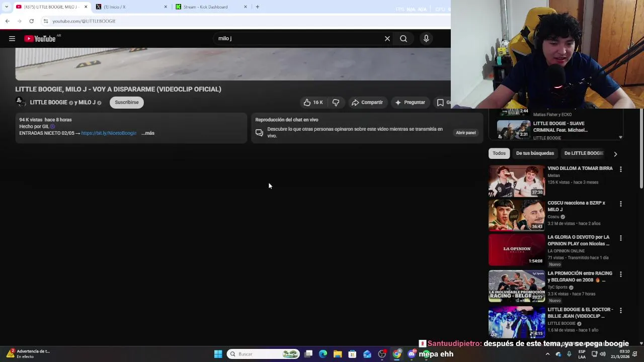Viewport: 644px width, 362px height.
Task: Click the taskbar Buscar search box
Action: [x=263, y=354]
